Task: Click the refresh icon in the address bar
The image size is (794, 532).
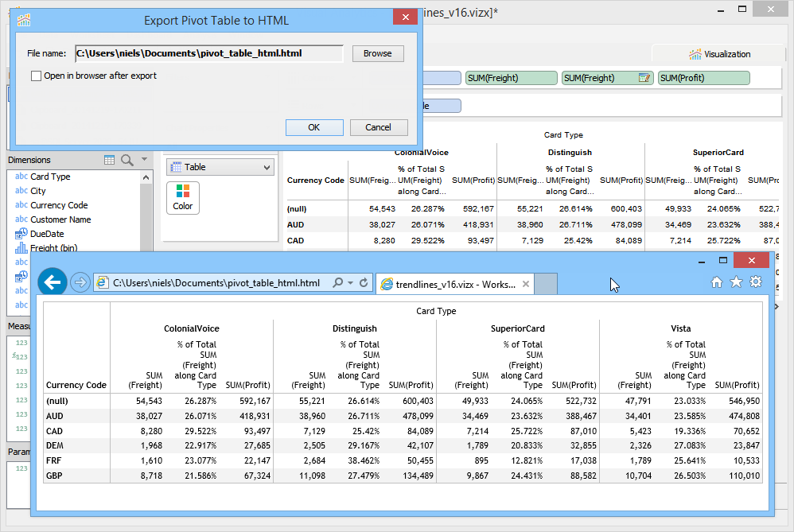Action: coord(364,282)
